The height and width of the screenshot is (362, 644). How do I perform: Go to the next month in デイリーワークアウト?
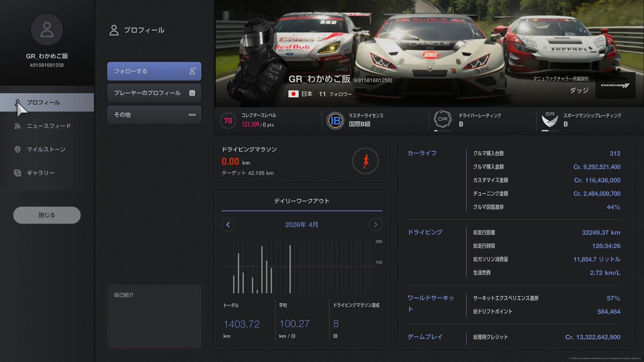point(376,225)
